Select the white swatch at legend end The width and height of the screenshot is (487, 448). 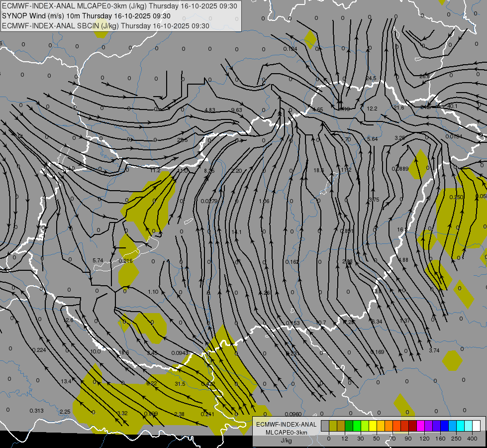(477, 426)
